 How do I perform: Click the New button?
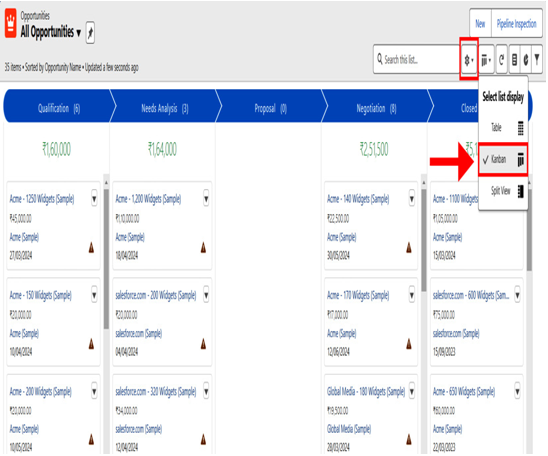tap(480, 23)
